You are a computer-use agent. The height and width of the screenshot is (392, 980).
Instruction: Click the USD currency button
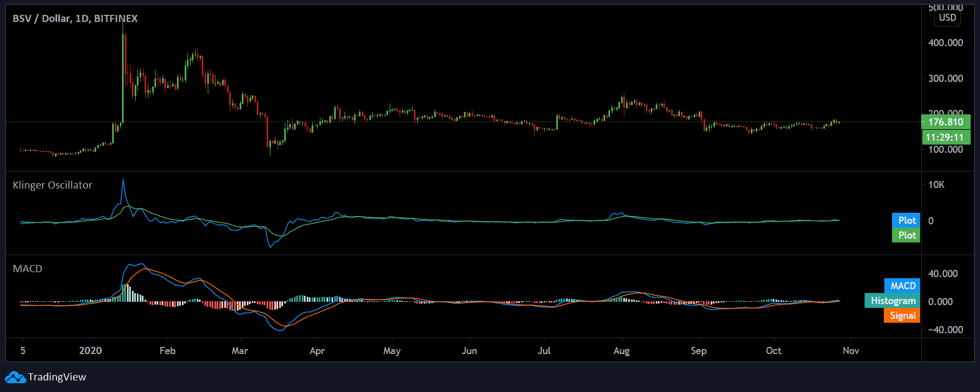947,18
